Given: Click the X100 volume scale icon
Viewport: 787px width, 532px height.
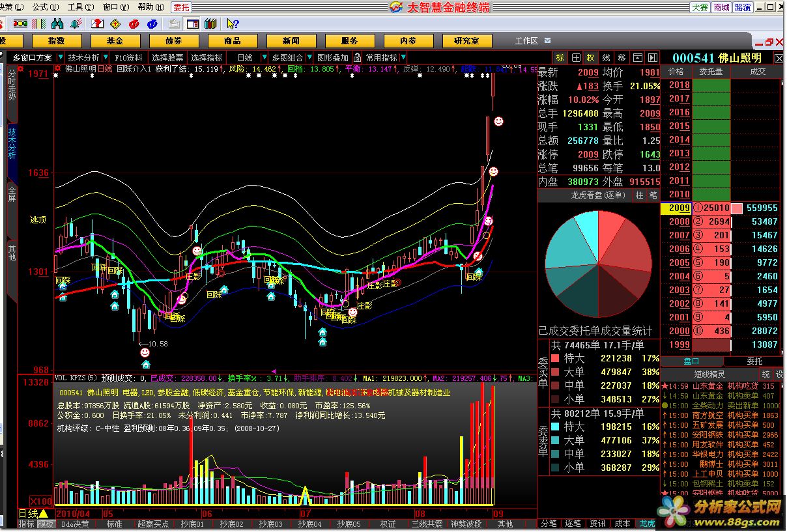Looking at the screenshot, I should click(x=42, y=501).
